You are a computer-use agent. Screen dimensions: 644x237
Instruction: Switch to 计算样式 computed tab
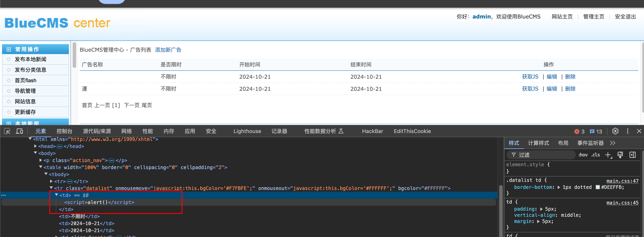pos(538,143)
